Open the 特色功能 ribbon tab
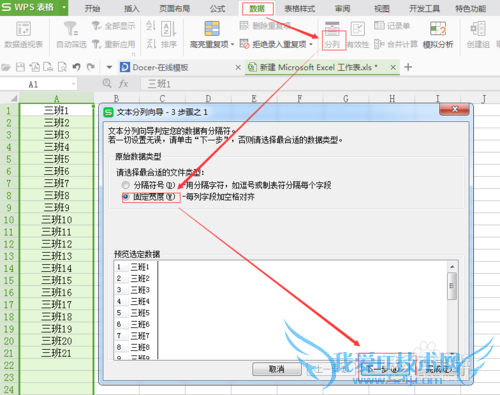500x395 pixels. click(x=471, y=8)
